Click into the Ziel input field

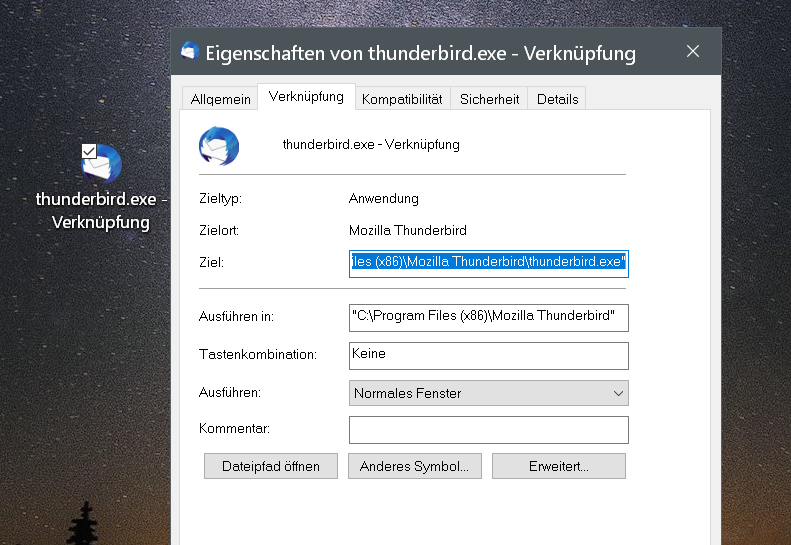[488, 263]
